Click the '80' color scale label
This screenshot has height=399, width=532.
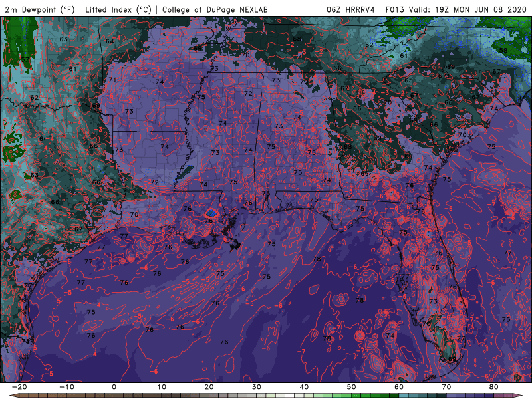(x=494, y=387)
